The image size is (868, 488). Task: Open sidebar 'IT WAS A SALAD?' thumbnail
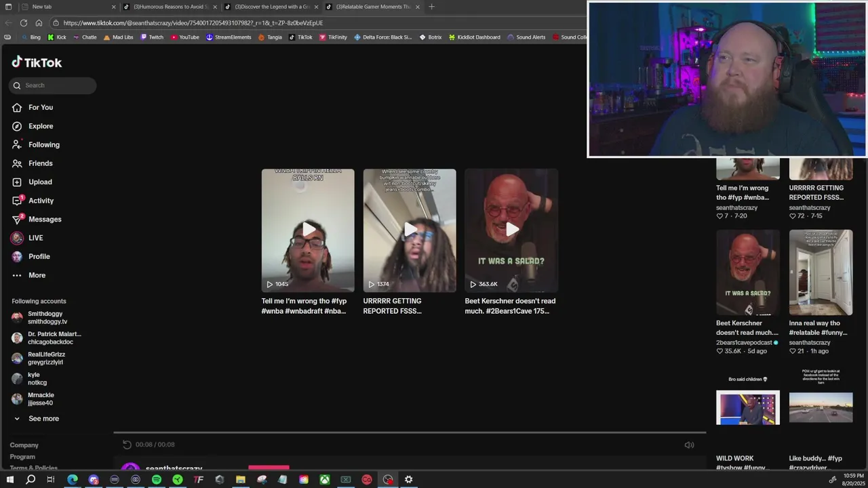click(748, 272)
